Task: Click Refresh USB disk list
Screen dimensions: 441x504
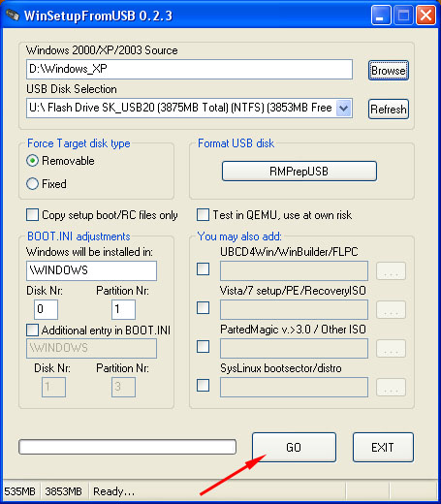Action: pyautogui.click(x=389, y=109)
